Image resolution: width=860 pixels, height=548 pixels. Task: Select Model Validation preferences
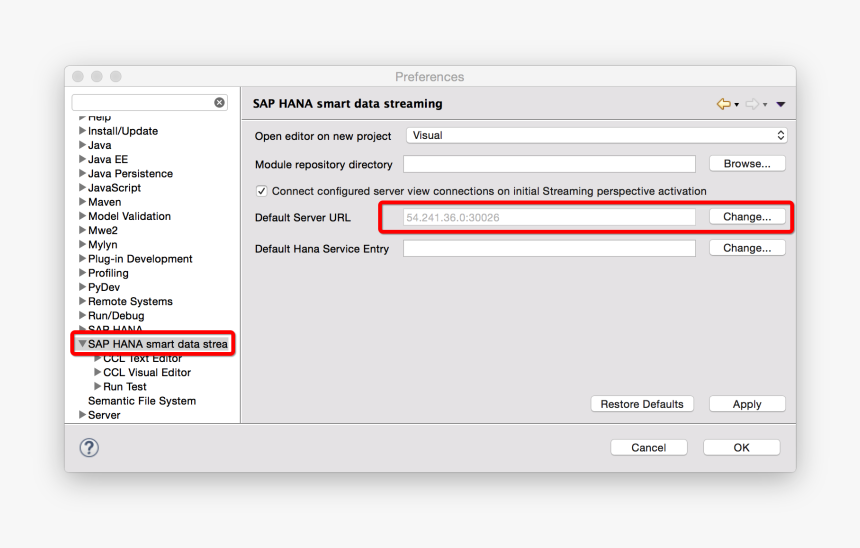click(129, 217)
